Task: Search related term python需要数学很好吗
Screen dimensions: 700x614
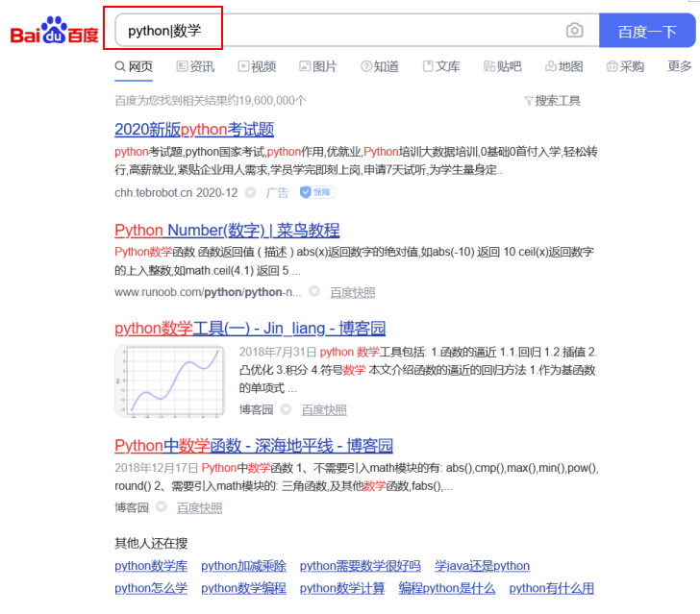Action: coord(361,566)
